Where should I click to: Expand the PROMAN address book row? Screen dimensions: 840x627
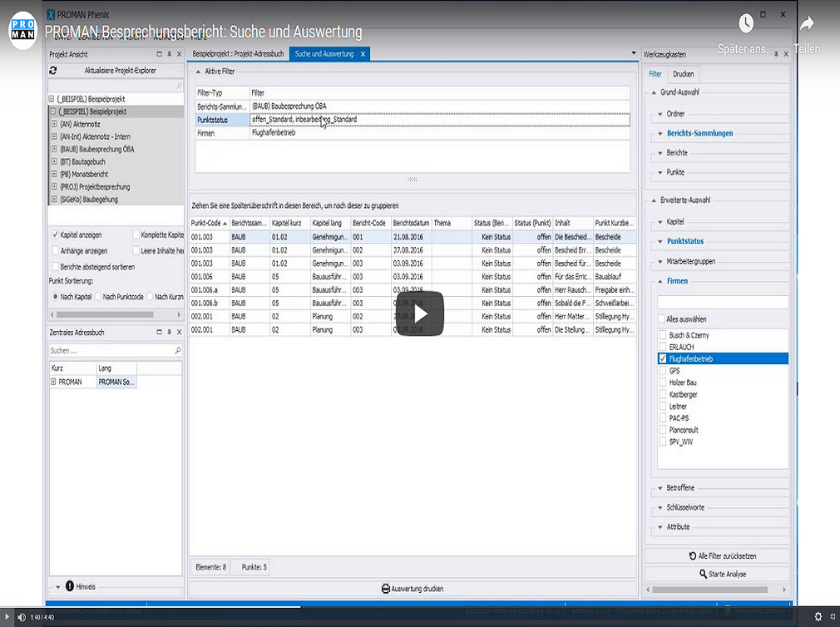(53, 382)
